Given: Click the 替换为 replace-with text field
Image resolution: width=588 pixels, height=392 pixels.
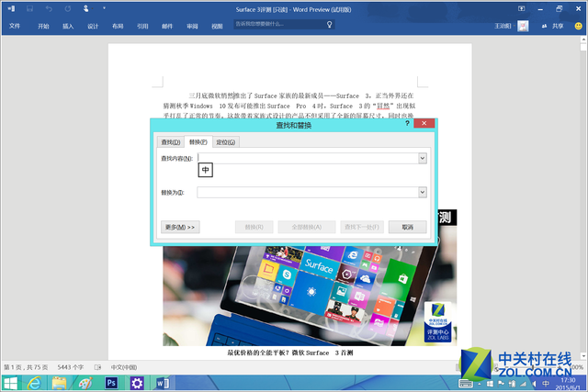Looking at the screenshot, I should pyautogui.click(x=308, y=192).
